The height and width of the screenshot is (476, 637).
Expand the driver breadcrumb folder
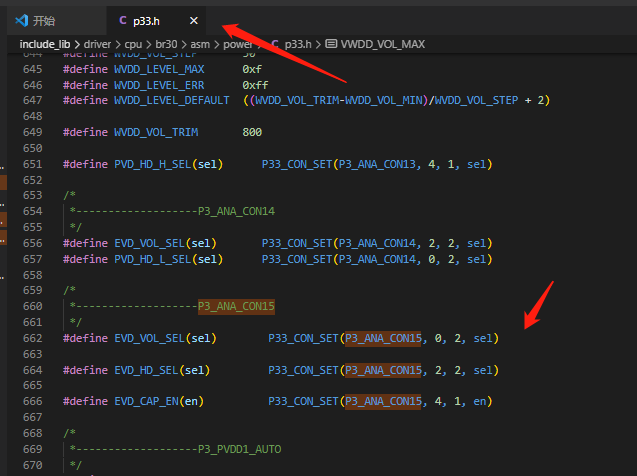coord(97,44)
